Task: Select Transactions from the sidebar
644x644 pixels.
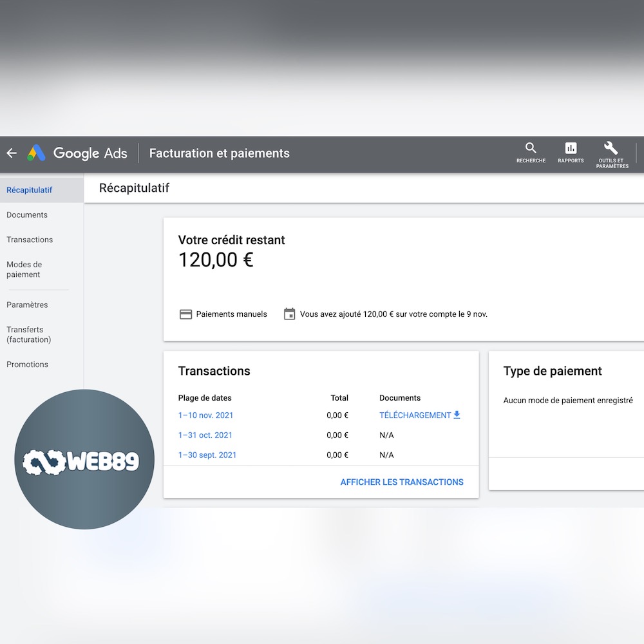Action: [x=30, y=240]
